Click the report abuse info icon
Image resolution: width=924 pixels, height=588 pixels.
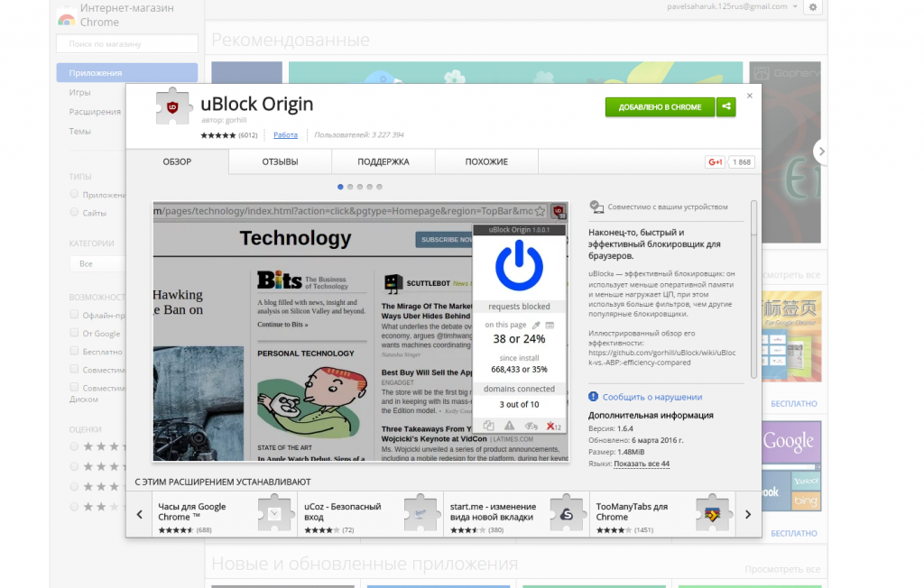(x=594, y=397)
